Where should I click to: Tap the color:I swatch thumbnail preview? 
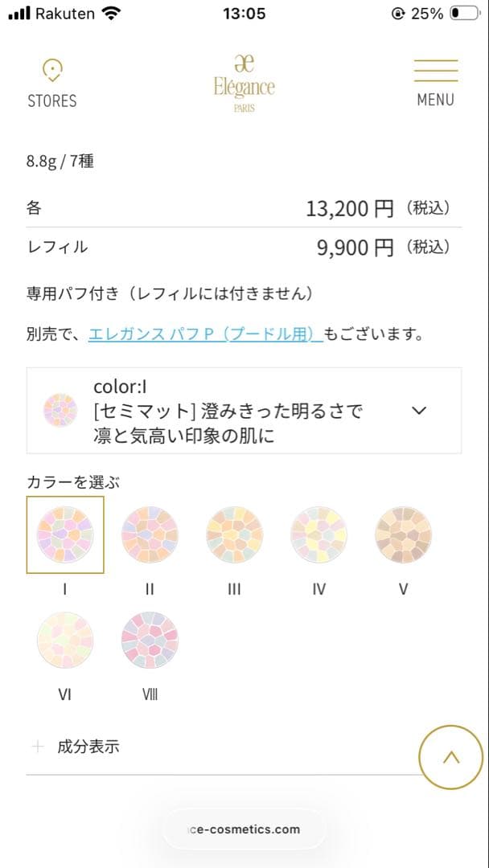tap(61, 411)
